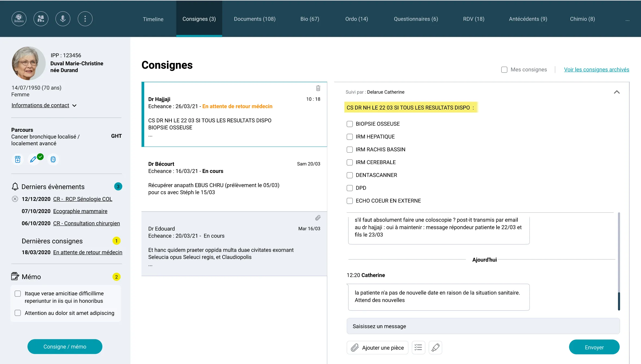Image resolution: width=641 pixels, height=364 pixels.
Task: Click the conversation scrollbar thumb
Action: (619, 301)
